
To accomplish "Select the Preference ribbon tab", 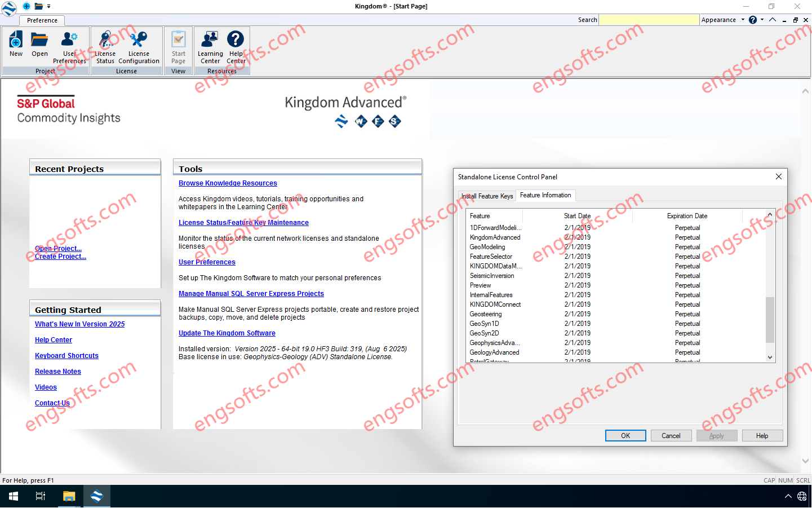I will pos(42,20).
